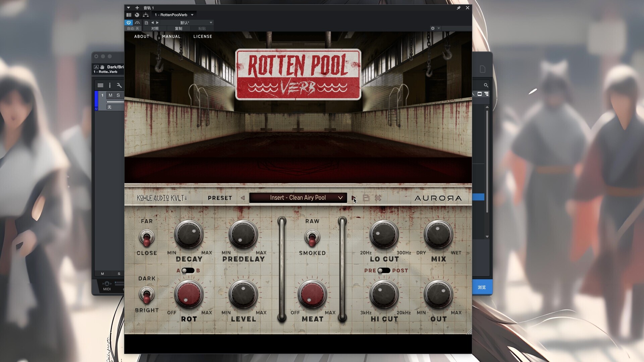Switch the A/B comparison toggle

pos(188,270)
